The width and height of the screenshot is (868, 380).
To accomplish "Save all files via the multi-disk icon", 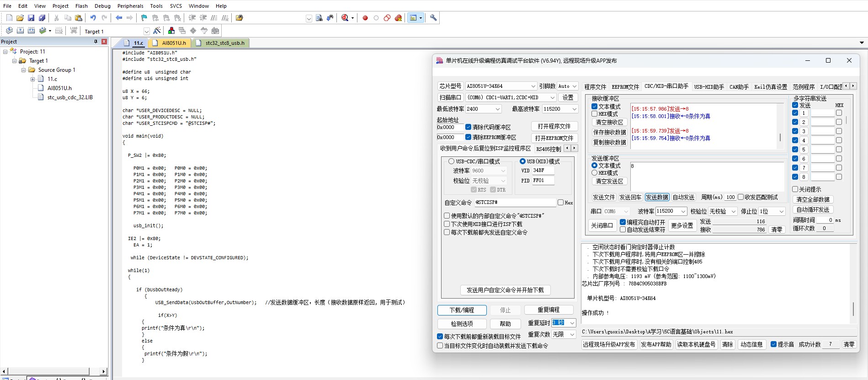I will (42, 18).
